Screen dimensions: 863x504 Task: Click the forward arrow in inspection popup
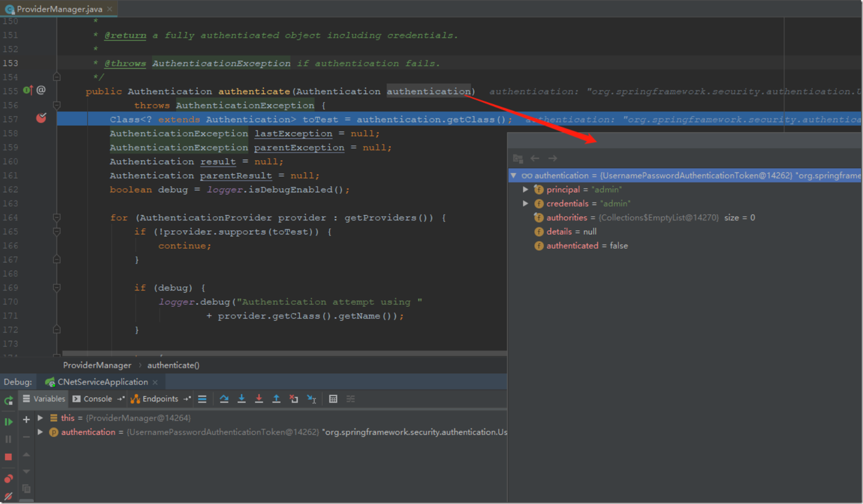[553, 158]
